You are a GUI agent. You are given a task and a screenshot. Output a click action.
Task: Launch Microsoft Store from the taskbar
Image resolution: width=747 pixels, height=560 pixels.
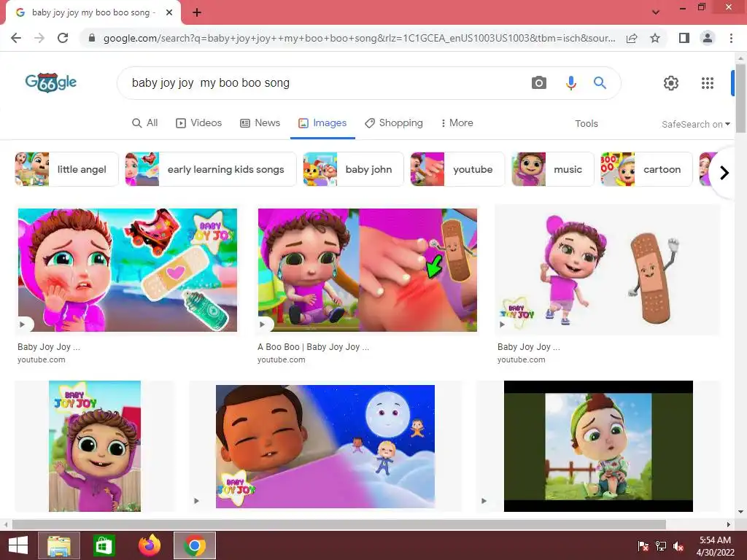[104, 545]
